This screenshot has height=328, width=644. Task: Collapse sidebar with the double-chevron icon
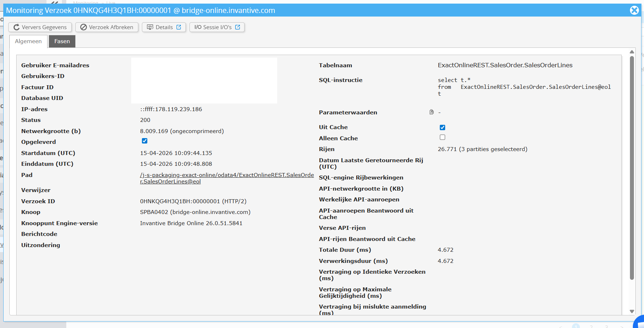(x=54, y=2)
